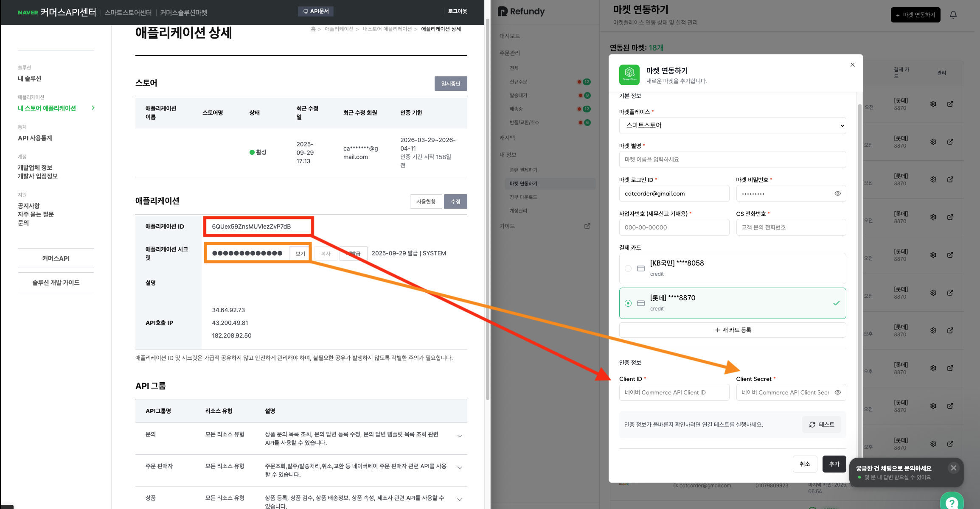Click the API문서 button in Naver header
Image resolution: width=980 pixels, height=509 pixels.
(x=316, y=11)
